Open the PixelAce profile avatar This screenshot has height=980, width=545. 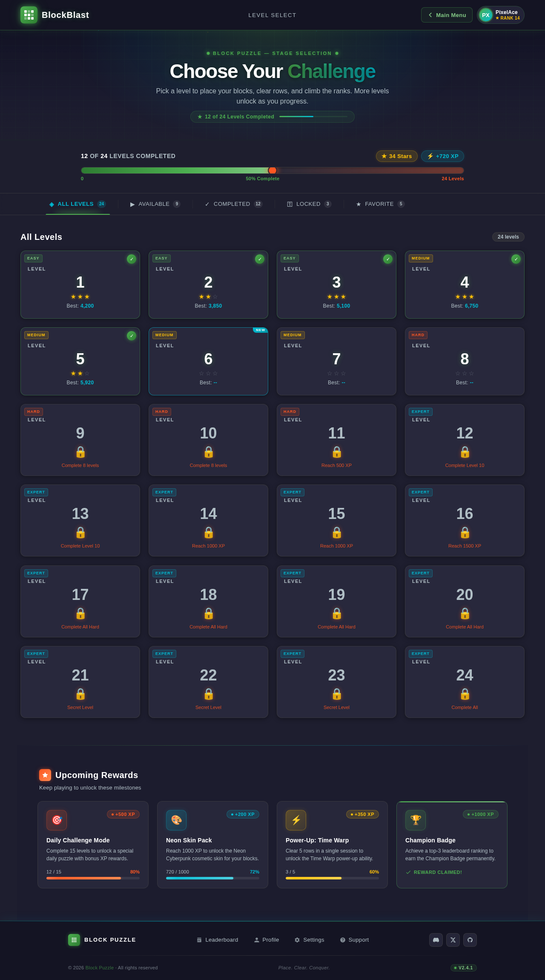[x=486, y=15]
